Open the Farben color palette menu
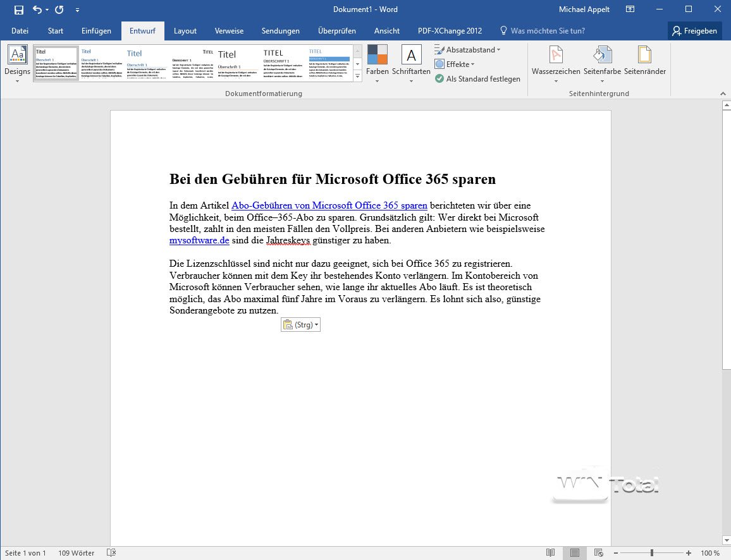The width and height of the screenshot is (731, 560). pyautogui.click(x=377, y=64)
